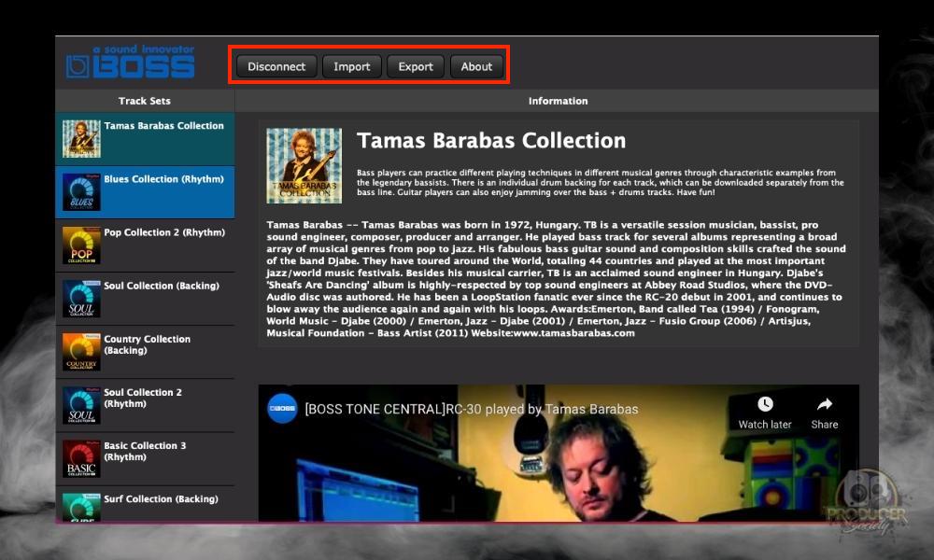Choose 'Soul Collection 2 (Rhythm)' label
Image resolution: width=934 pixels, height=560 pixels.
143,398
